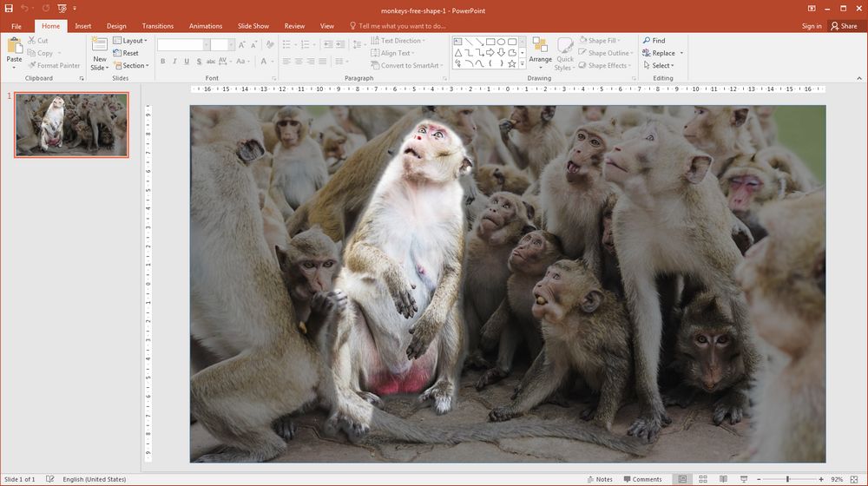The image size is (868, 486).
Task: Open the Drawing dialog launcher
Action: coord(634,79)
